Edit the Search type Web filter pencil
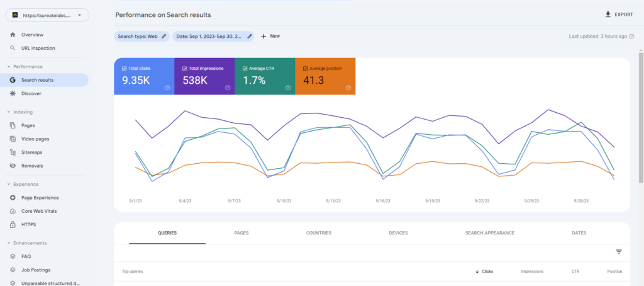The width and height of the screenshot is (644, 286). (x=164, y=37)
